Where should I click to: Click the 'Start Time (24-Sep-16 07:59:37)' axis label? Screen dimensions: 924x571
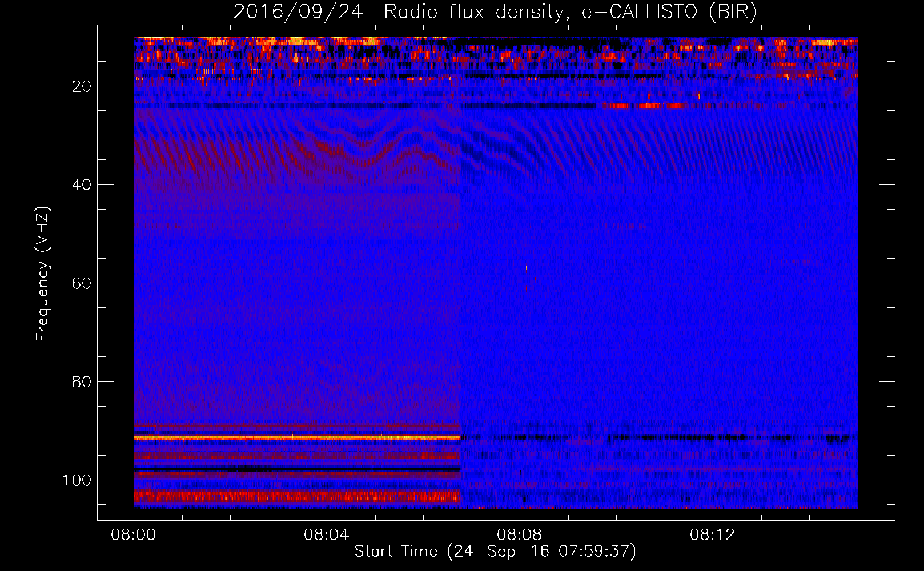coord(495,552)
